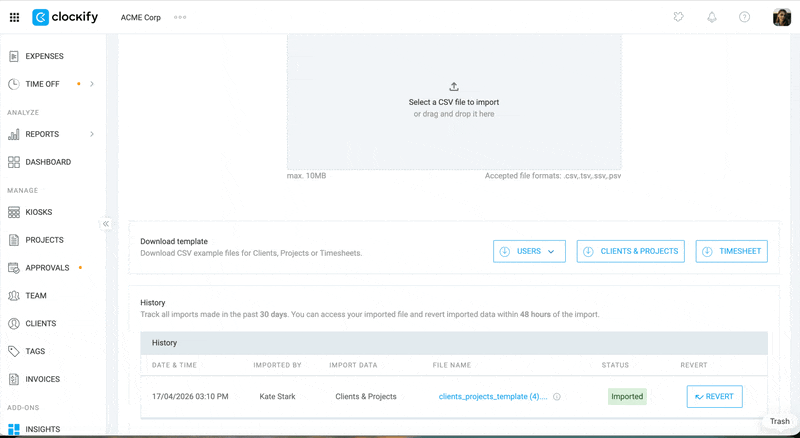Open the apps grid launcher icon
The width and height of the screenshot is (800, 438).
point(14,17)
